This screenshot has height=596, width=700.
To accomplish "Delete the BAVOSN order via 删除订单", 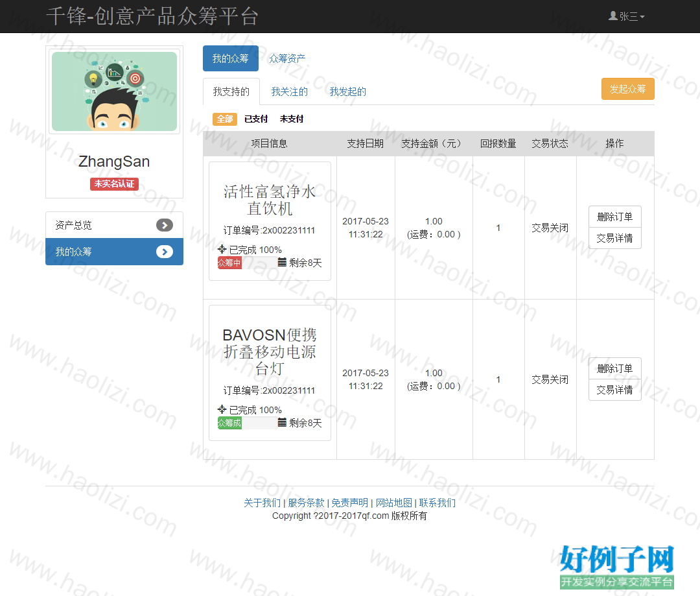I will pos(614,368).
